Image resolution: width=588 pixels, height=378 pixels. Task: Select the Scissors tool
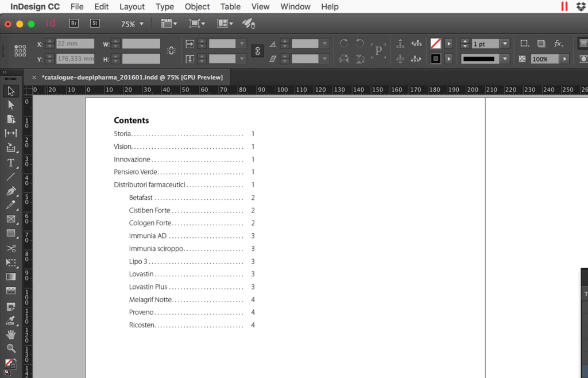11,248
